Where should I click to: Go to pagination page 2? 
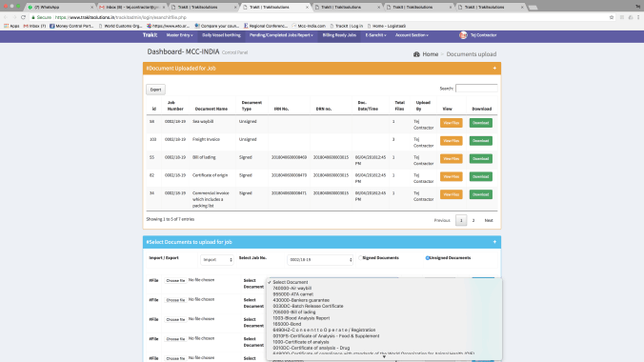point(473,221)
